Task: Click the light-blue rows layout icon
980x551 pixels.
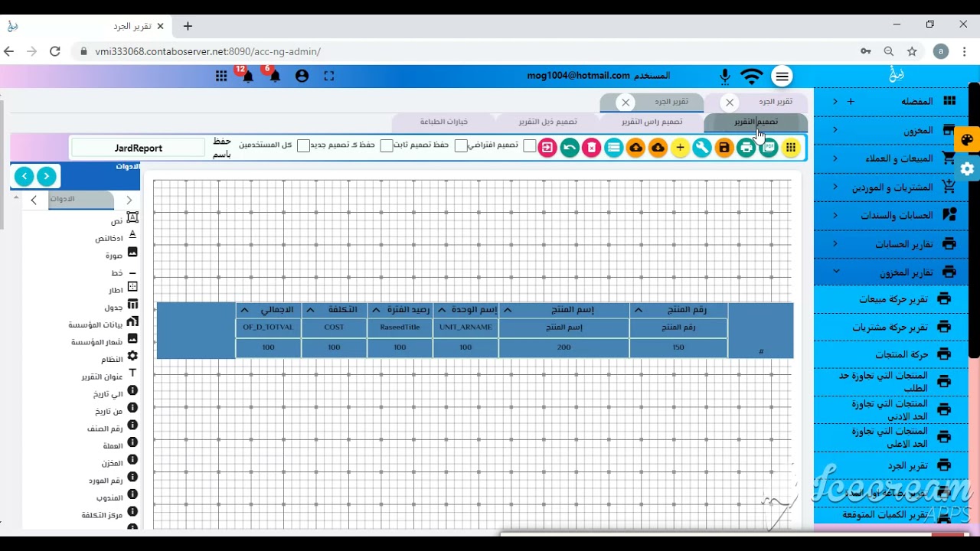Action: point(613,148)
